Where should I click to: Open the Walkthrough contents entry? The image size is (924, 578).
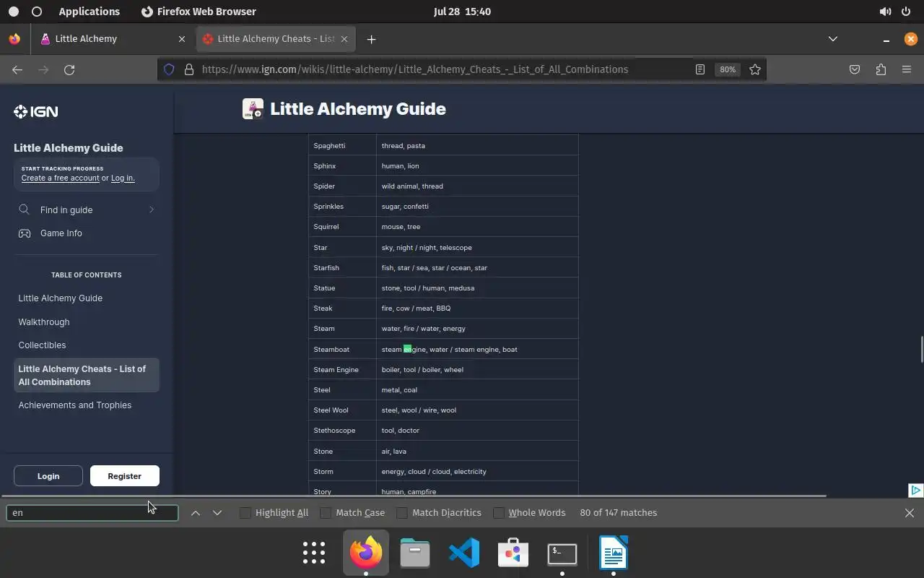coord(44,322)
